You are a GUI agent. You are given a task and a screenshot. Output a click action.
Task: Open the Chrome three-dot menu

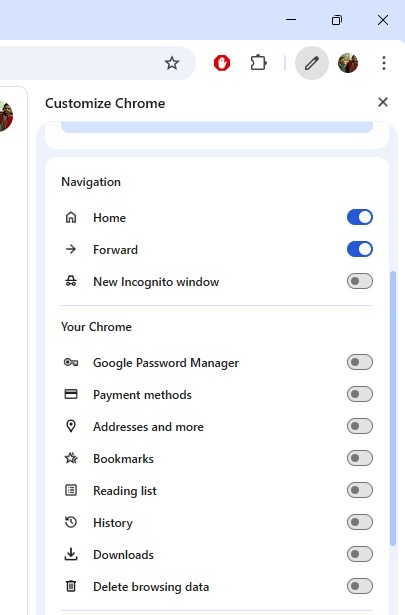(x=384, y=63)
